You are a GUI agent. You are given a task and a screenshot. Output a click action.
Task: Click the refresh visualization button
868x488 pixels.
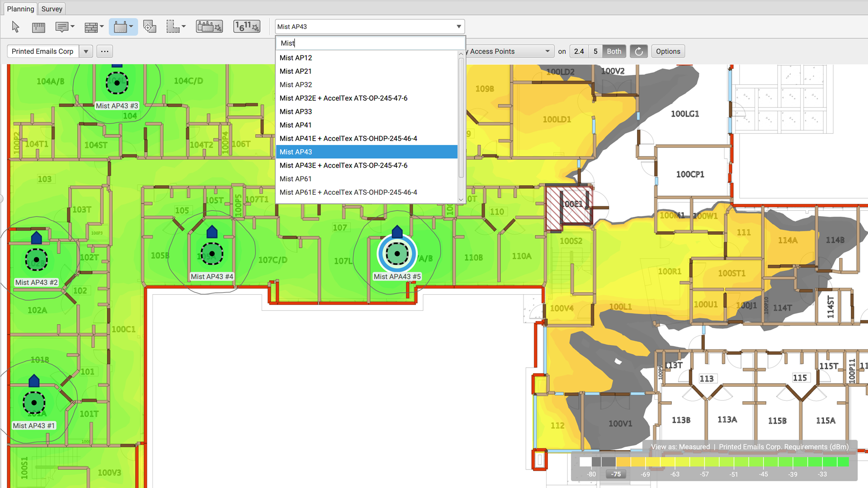point(639,52)
